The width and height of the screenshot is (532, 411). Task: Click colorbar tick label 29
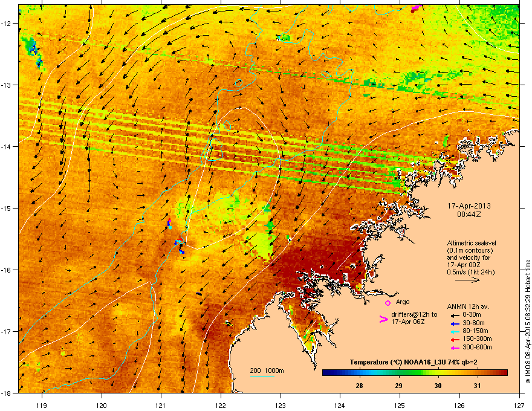click(398, 386)
